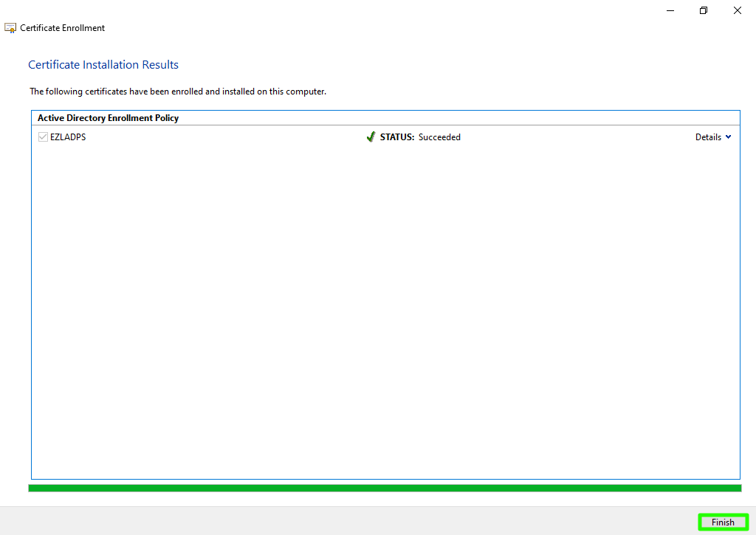This screenshot has width=756, height=535.
Task: Restore down the enrollment window
Action: [x=704, y=10]
